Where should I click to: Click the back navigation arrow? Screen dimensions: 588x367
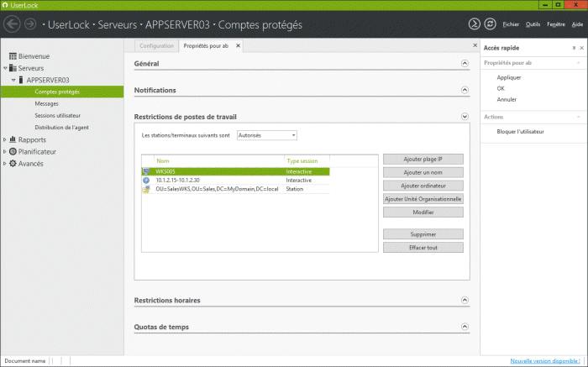coord(12,24)
